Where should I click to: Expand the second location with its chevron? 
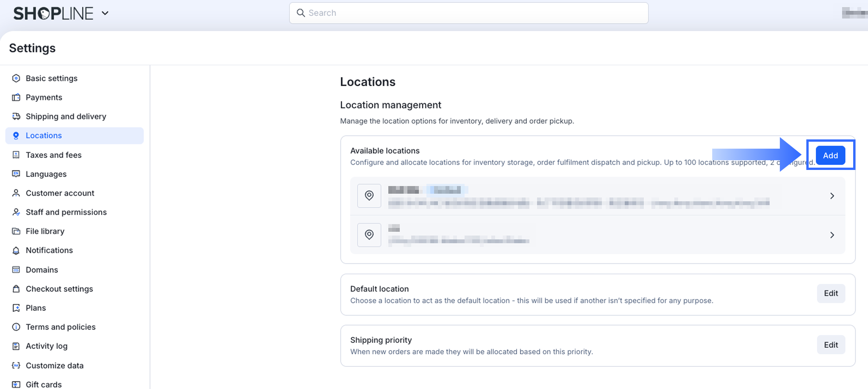832,235
